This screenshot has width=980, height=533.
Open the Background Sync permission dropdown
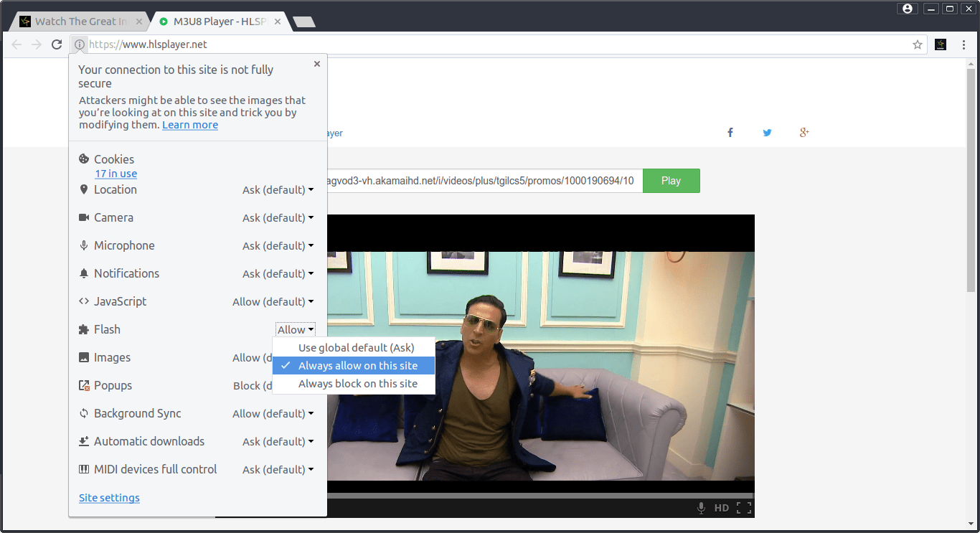273,413
